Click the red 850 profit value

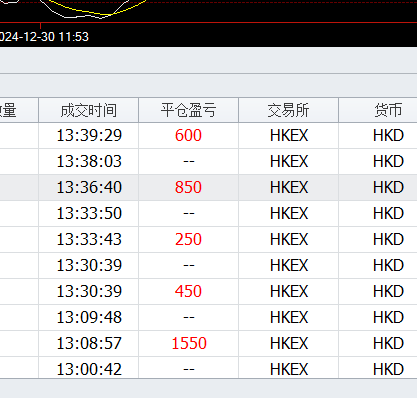[188, 187]
